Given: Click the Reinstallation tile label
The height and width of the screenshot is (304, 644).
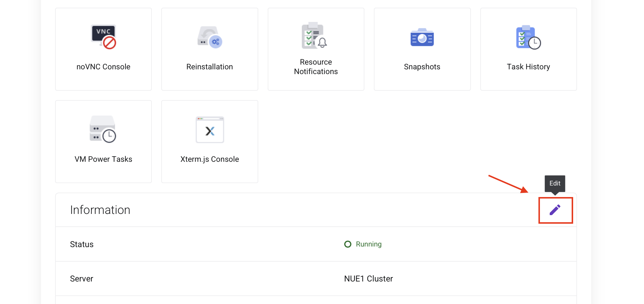Looking at the screenshot, I should tap(209, 66).
